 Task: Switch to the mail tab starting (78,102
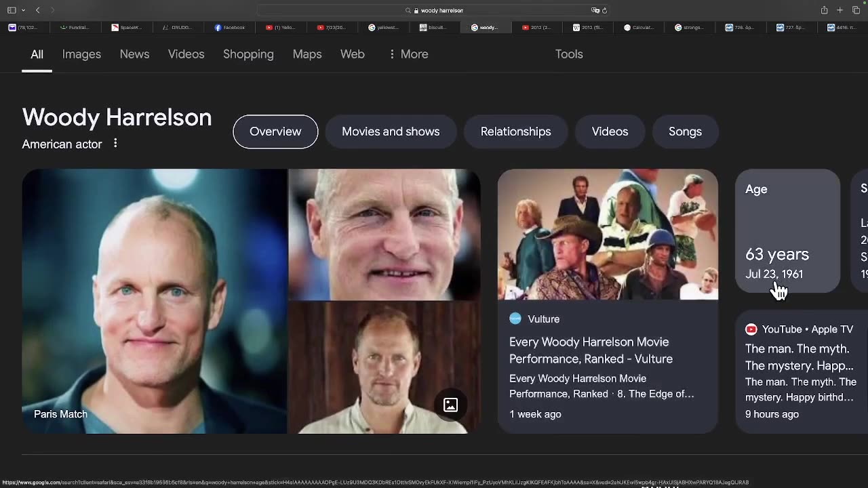coord(23,28)
